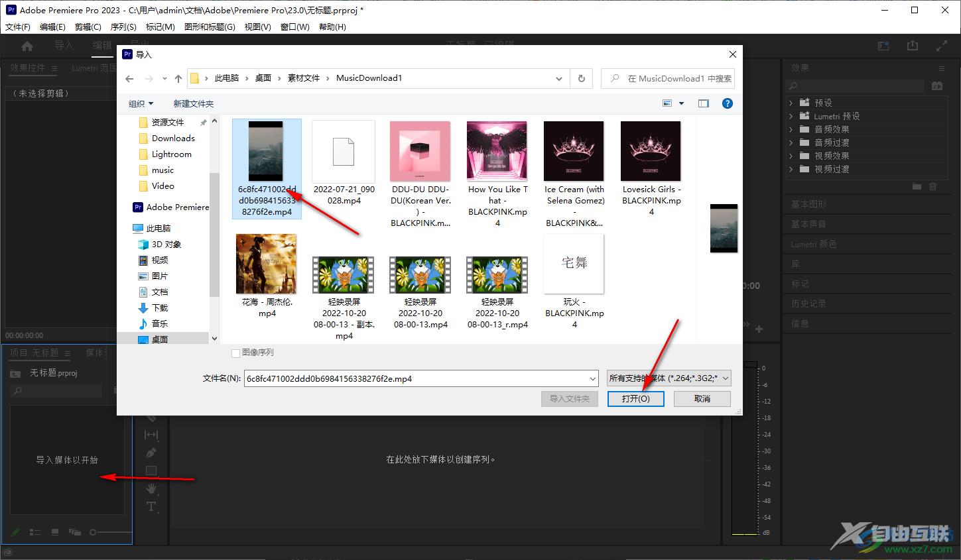961x560 pixels.
Task: Click 新建文件夹 in dialog toolbar
Action: point(193,103)
